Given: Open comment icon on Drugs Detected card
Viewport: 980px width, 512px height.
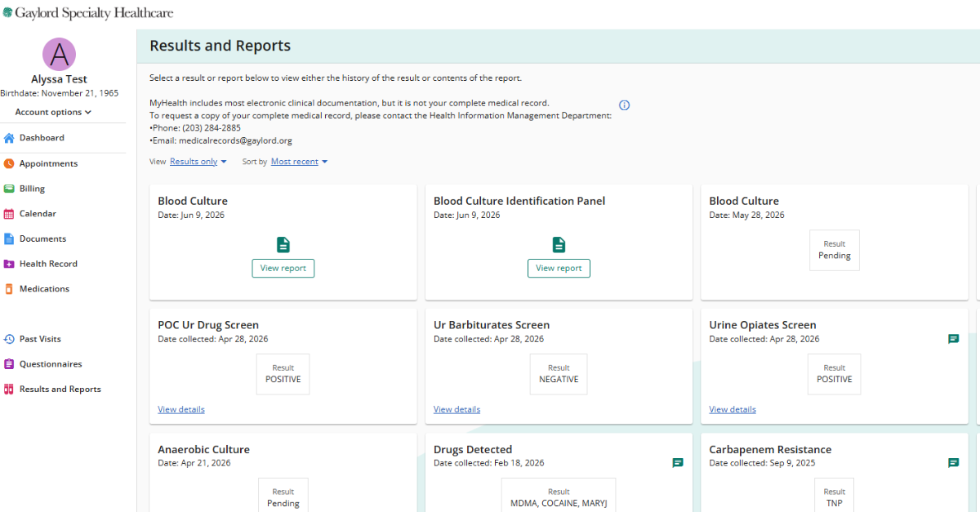Looking at the screenshot, I should tap(677, 463).
